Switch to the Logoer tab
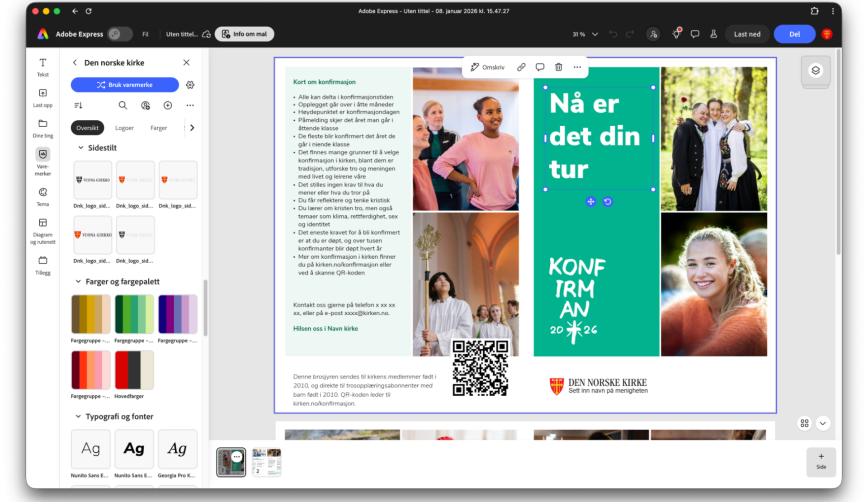 click(124, 128)
